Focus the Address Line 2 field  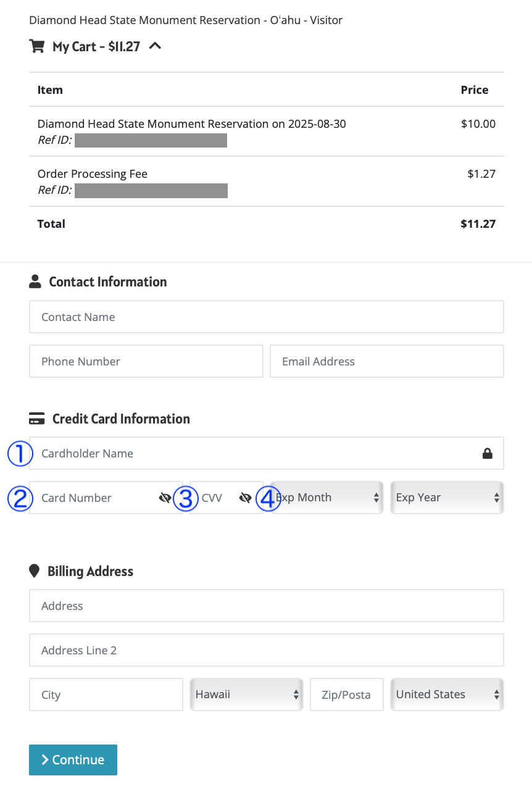266,651
